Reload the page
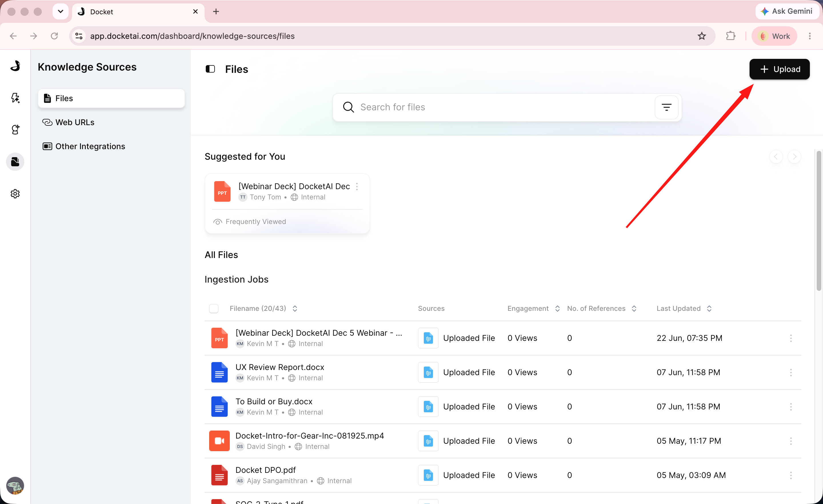823x504 pixels. (54, 36)
